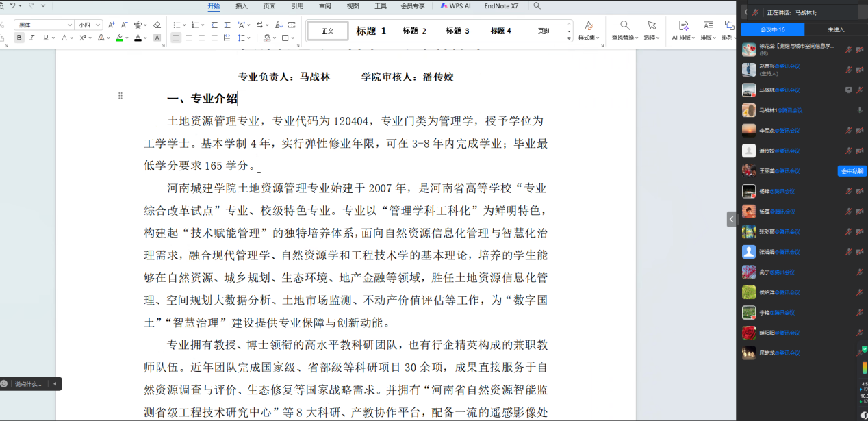Click the search magnifier in tab bar
The image size is (868, 421).
[x=537, y=5]
